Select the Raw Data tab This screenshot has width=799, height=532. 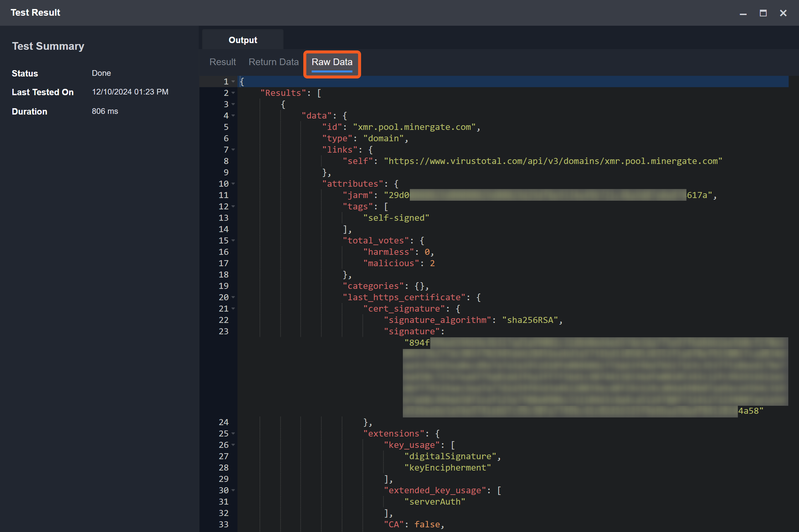[x=332, y=62]
